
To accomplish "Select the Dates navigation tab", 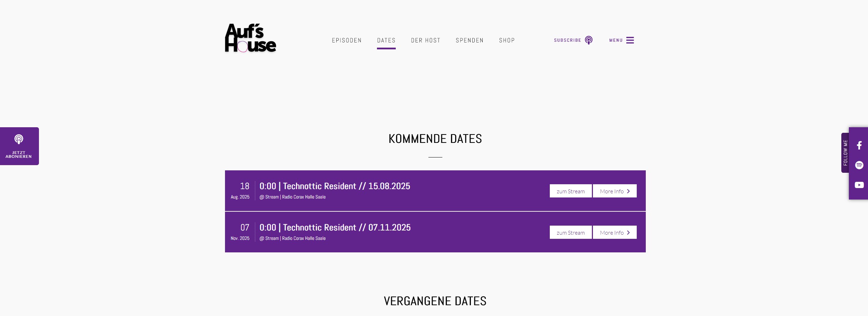I will click(x=386, y=40).
